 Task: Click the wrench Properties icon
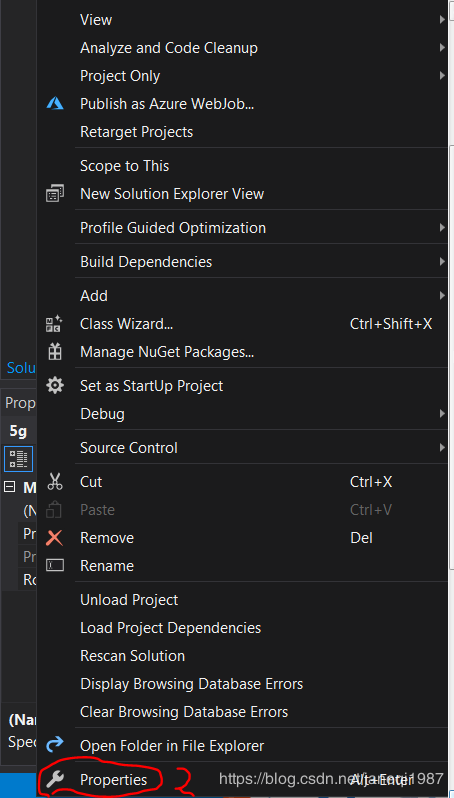coord(54,779)
